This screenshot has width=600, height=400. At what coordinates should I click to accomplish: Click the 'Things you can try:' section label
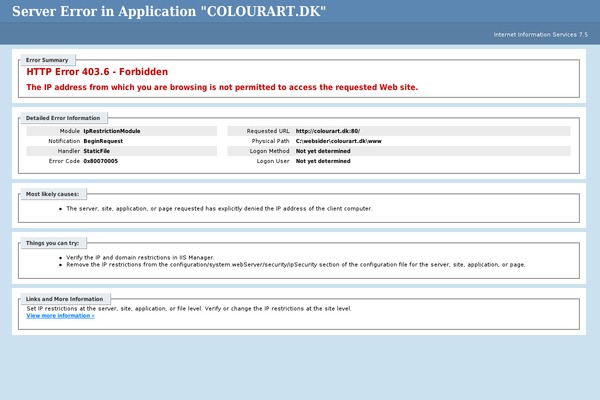[52, 243]
